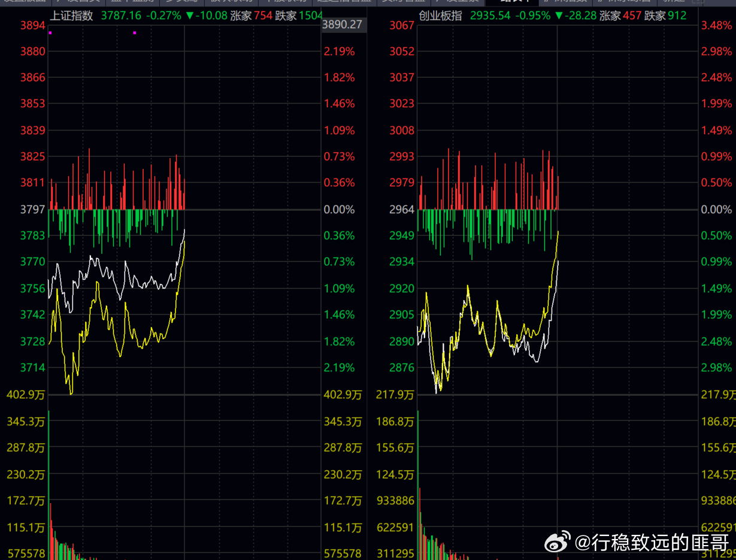This screenshot has height=560, width=736.
Task: Click the 2876 price axis label
Action: (x=402, y=368)
